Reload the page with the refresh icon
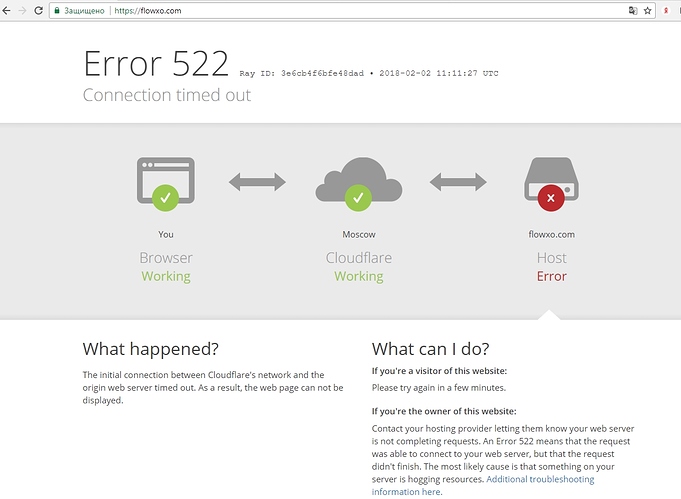 point(38,11)
